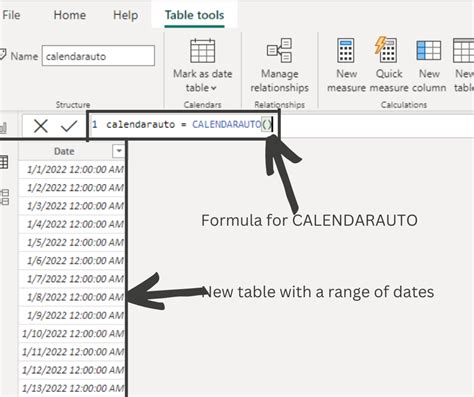Select the Table tools tab

tap(194, 15)
